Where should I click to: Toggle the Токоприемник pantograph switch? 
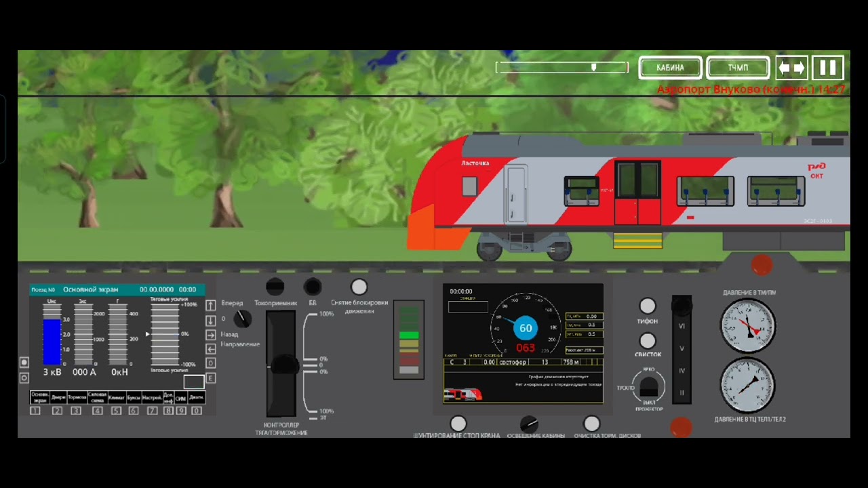[275, 287]
